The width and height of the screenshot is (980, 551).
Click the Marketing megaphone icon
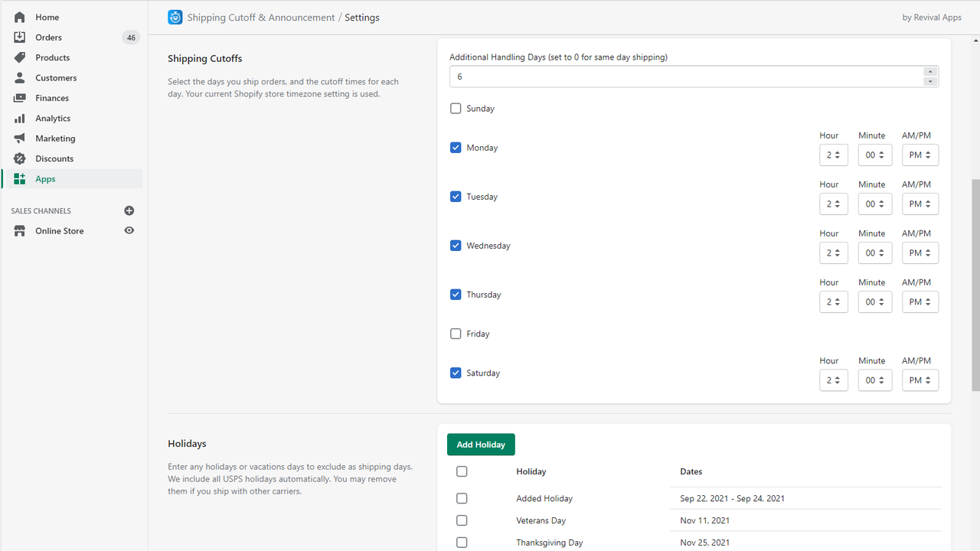pos(18,138)
